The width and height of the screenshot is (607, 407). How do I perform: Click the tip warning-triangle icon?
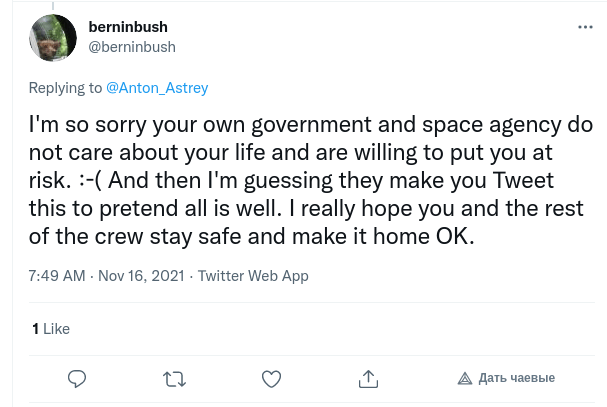[465, 378]
